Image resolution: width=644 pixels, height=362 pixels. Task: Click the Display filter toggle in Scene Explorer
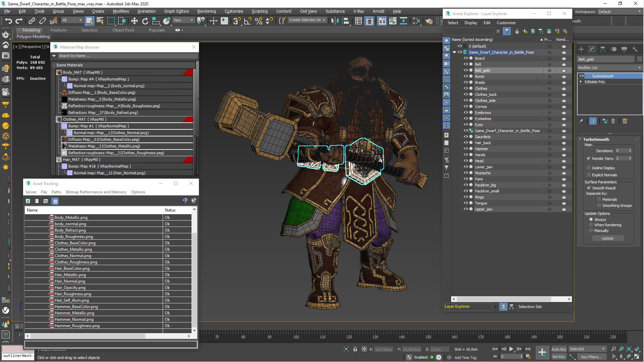point(507,31)
